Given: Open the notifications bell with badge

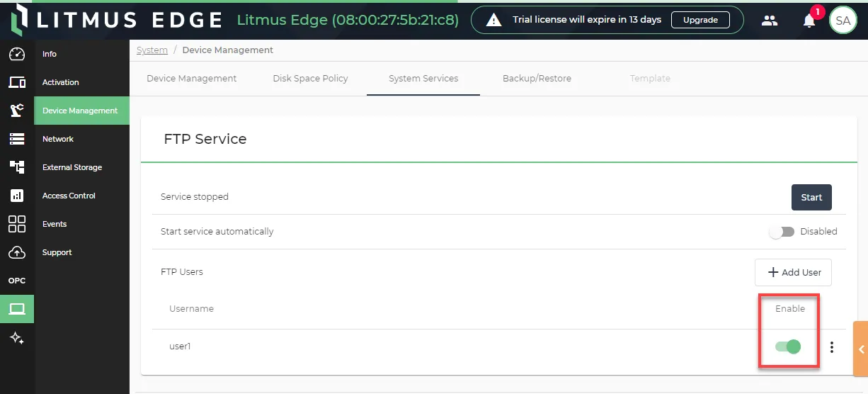Looking at the screenshot, I should click(809, 21).
